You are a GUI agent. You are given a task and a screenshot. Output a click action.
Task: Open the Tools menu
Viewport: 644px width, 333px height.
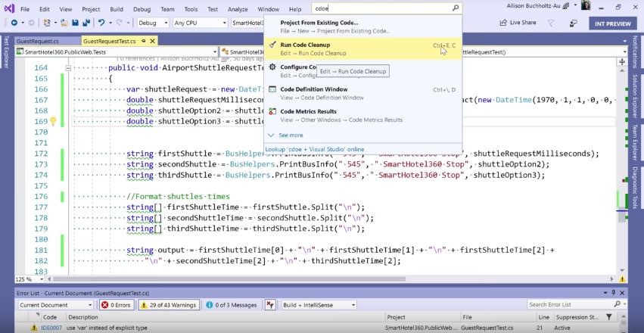click(x=191, y=9)
